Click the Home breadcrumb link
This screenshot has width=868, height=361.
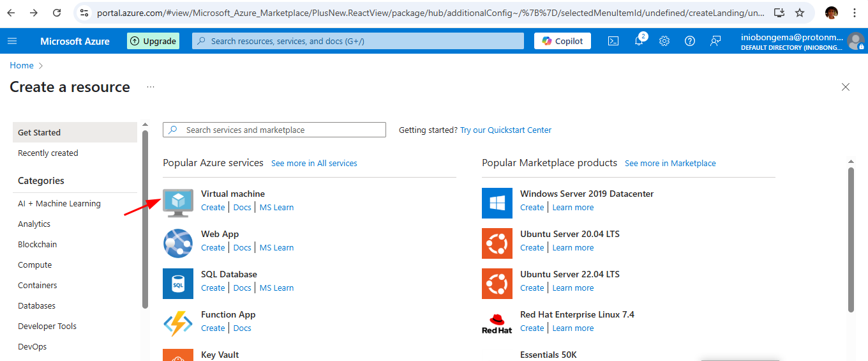pos(22,65)
